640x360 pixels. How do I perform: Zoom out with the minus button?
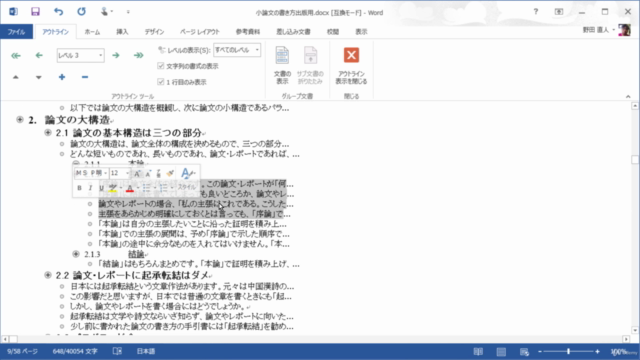coord(540,351)
